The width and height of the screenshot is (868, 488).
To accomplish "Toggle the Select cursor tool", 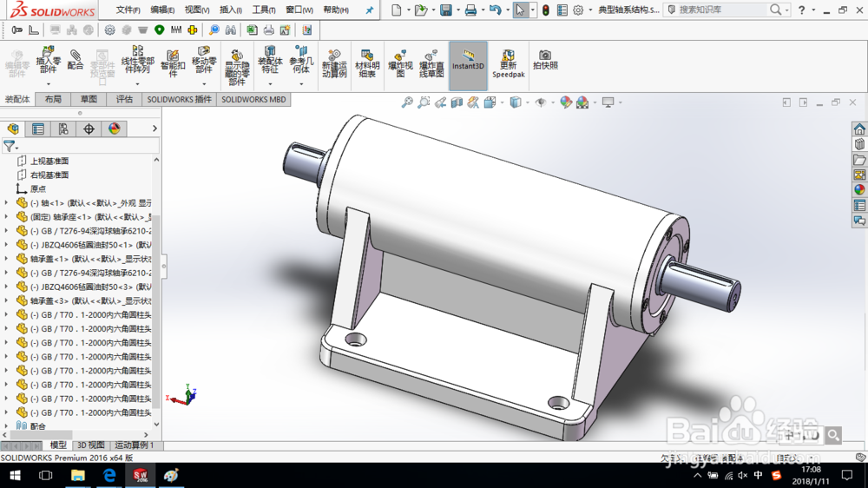I will [520, 10].
